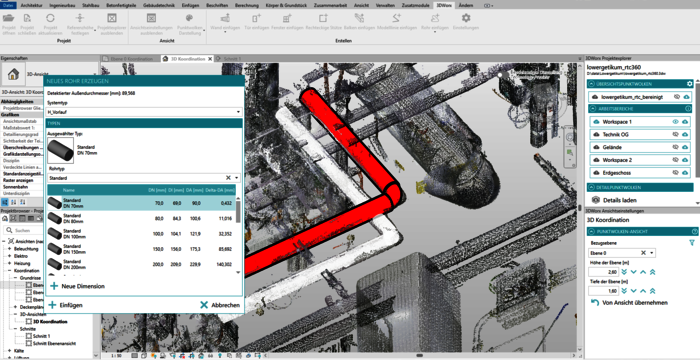
Task: Increase Höhe der Ebene by single up arrow
Action: point(643,272)
